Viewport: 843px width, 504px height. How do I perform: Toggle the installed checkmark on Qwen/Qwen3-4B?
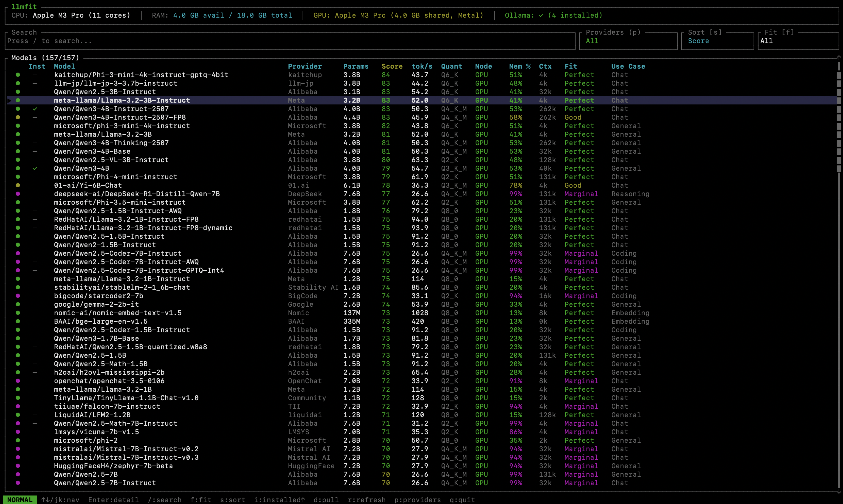pos(35,168)
